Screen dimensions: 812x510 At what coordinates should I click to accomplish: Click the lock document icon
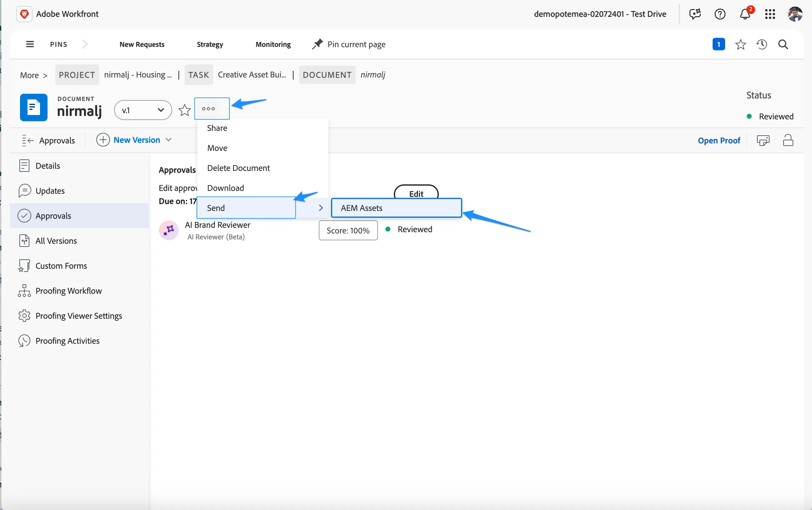(x=788, y=140)
